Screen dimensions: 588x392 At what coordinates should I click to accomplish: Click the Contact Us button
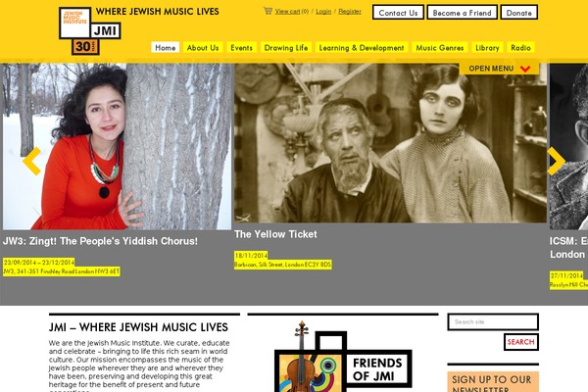coord(398,13)
